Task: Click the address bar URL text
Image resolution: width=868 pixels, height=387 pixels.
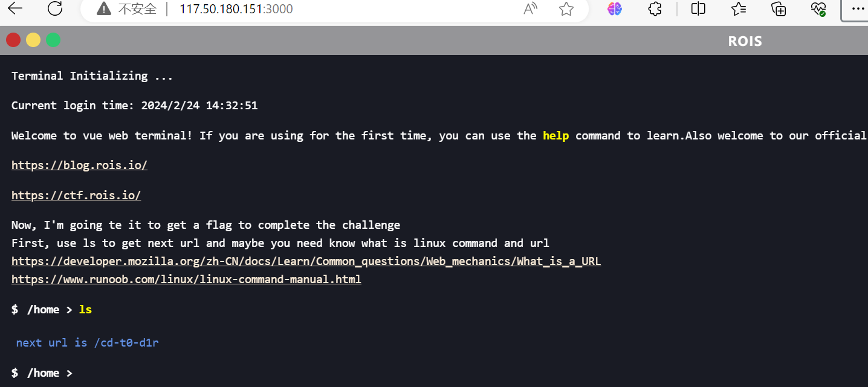Action: click(x=236, y=8)
